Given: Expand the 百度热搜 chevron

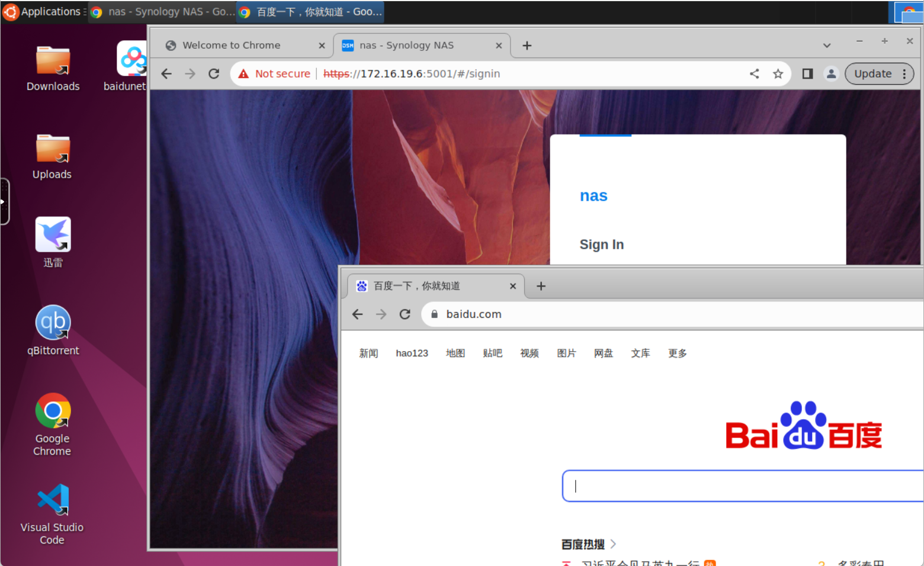Looking at the screenshot, I should click(x=613, y=544).
